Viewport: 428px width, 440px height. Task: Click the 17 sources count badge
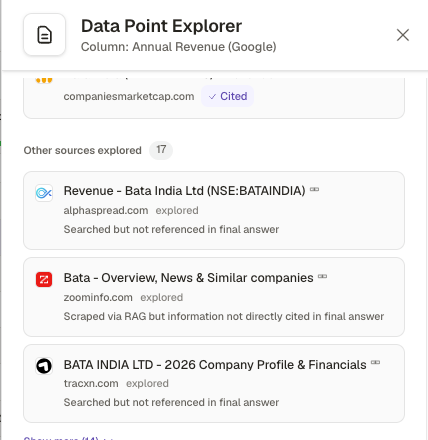[161, 150]
